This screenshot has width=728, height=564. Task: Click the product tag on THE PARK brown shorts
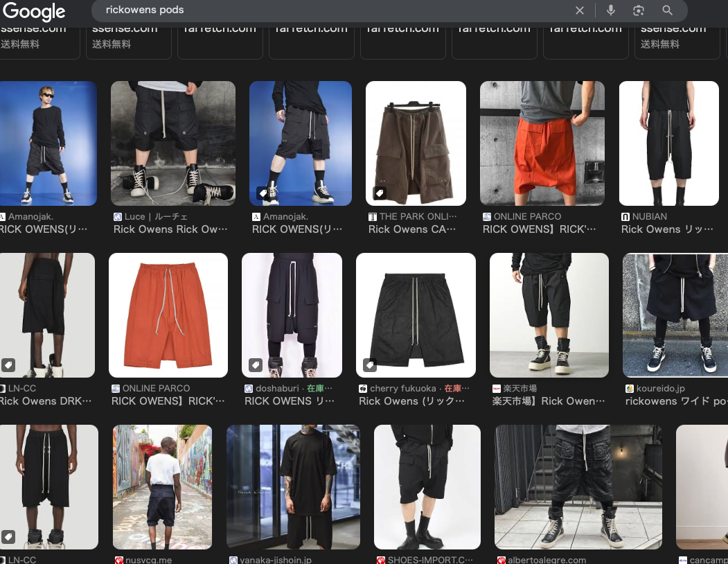[x=380, y=193]
